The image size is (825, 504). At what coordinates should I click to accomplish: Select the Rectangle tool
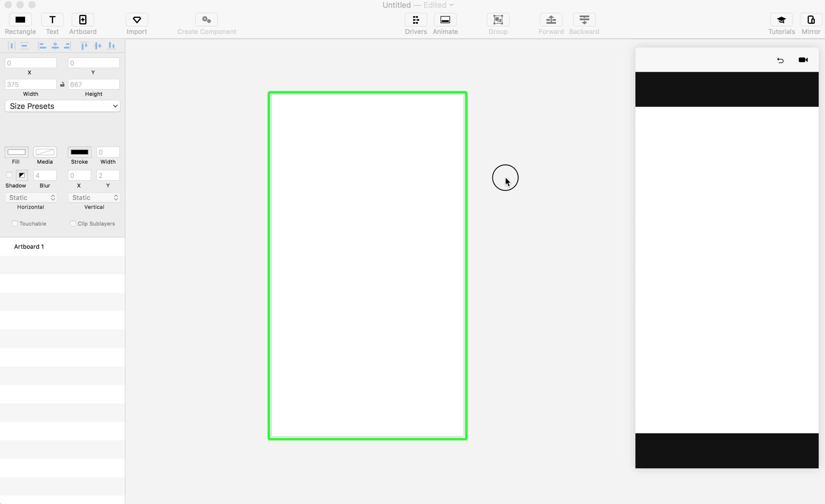point(20,20)
